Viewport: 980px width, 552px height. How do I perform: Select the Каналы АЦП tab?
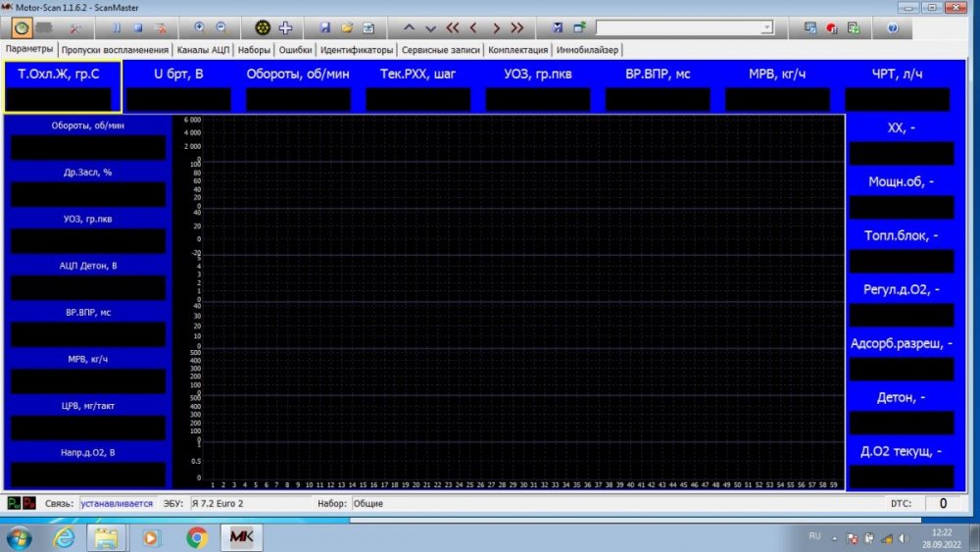click(x=203, y=50)
